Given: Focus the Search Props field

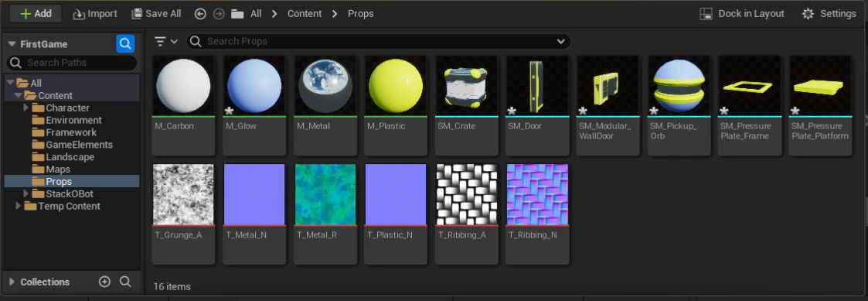Looking at the screenshot, I should [x=378, y=41].
